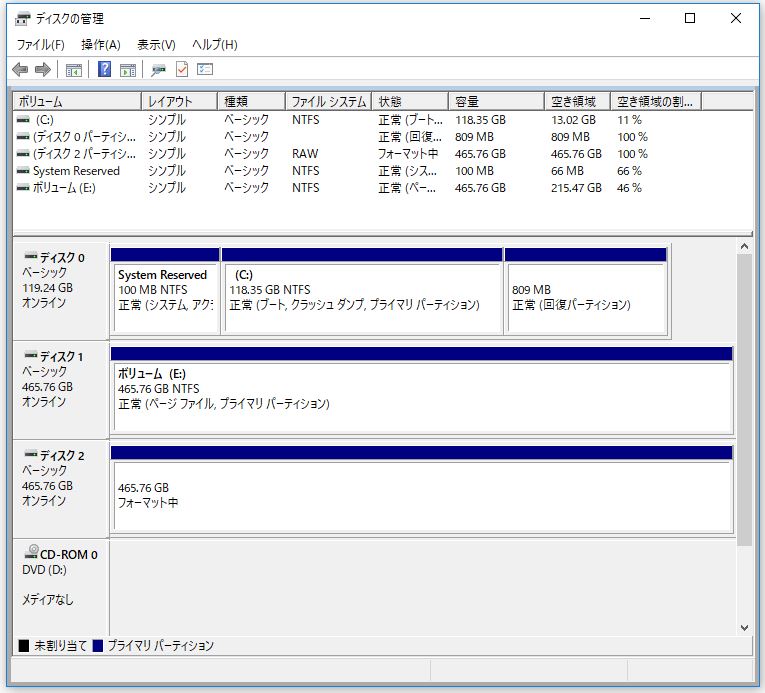765x693 pixels.
Task: Select the 809 MB recovery partition block
Action: (x=586, y=291)
